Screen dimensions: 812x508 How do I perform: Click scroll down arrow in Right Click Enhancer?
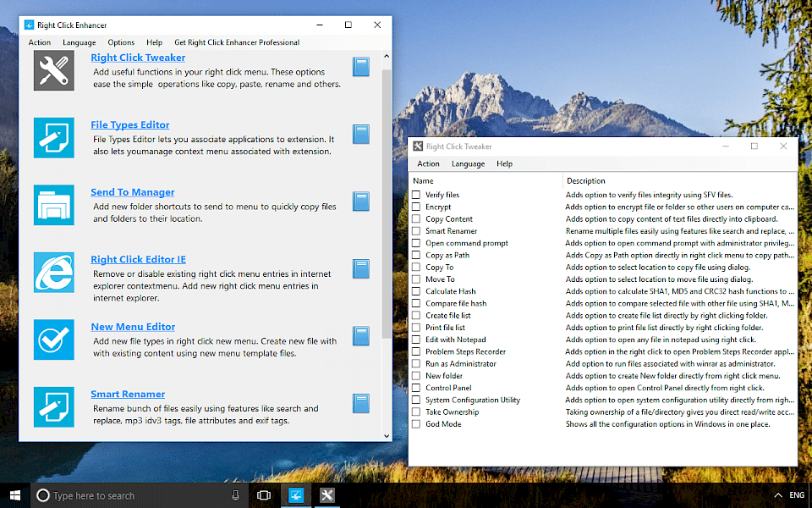pos(387,436)
